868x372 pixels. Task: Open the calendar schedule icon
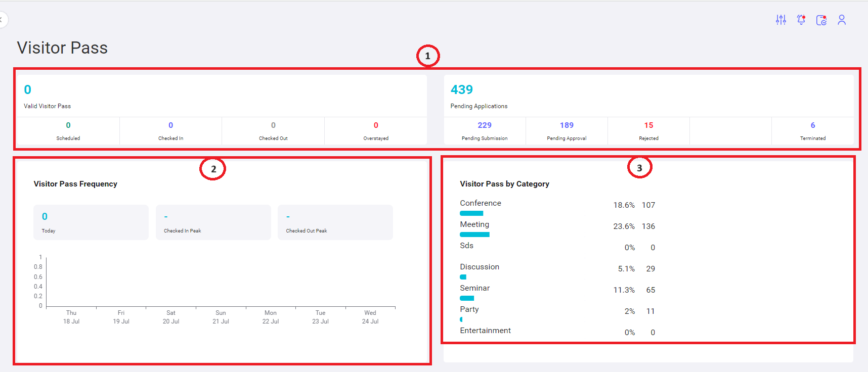coord(821,20)
